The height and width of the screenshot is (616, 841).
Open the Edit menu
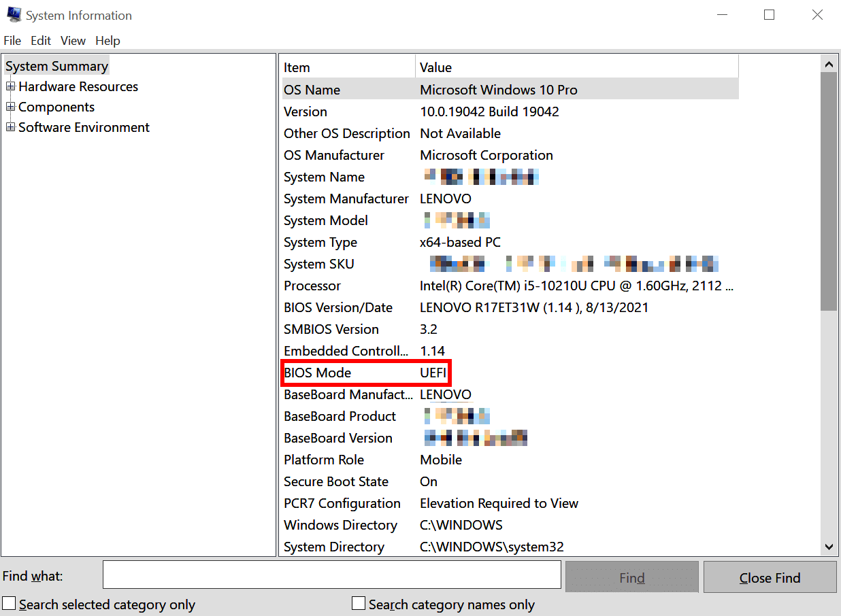tap(41, 41)
